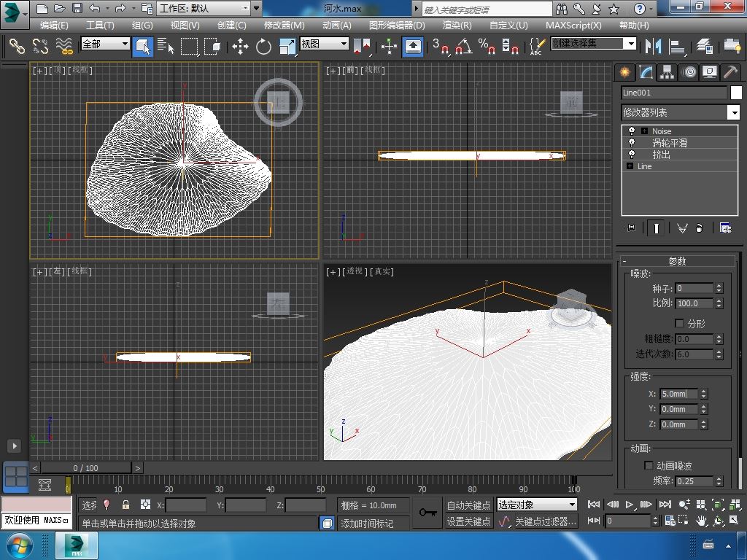Toggle Show End Result button
This screenshot has height=560, width=747.
pos(656,228)
